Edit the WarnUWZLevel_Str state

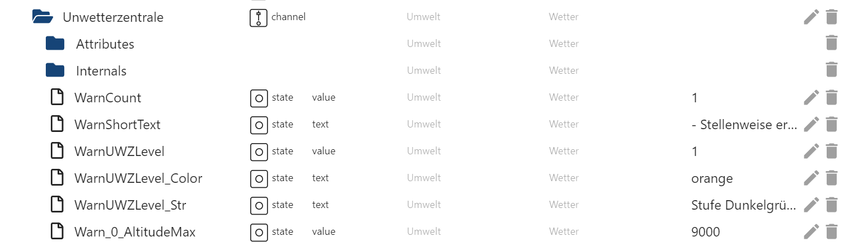(811, 205)
